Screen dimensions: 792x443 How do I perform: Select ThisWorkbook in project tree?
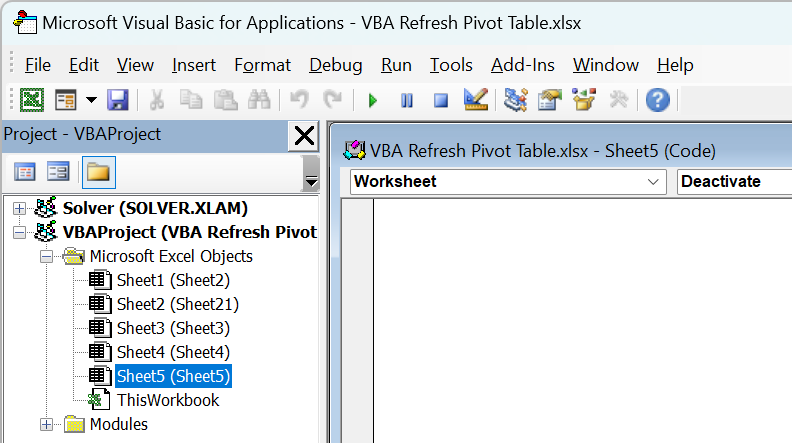tap(168, 401)
